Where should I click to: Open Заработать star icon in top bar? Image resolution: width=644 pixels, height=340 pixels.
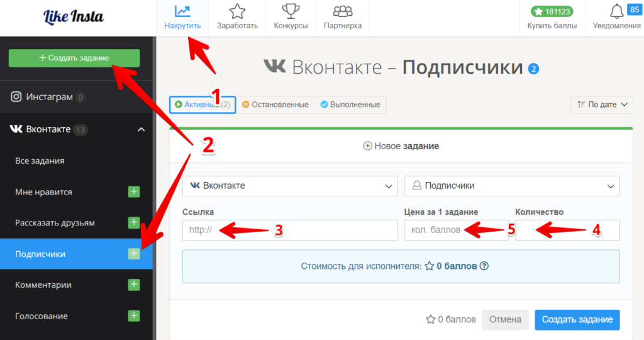point(237,11)
